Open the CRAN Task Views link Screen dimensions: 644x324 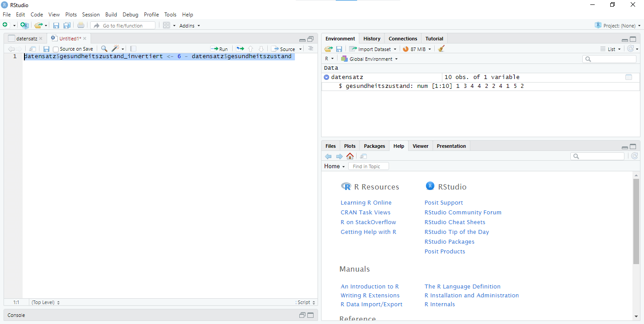(366, 212)
